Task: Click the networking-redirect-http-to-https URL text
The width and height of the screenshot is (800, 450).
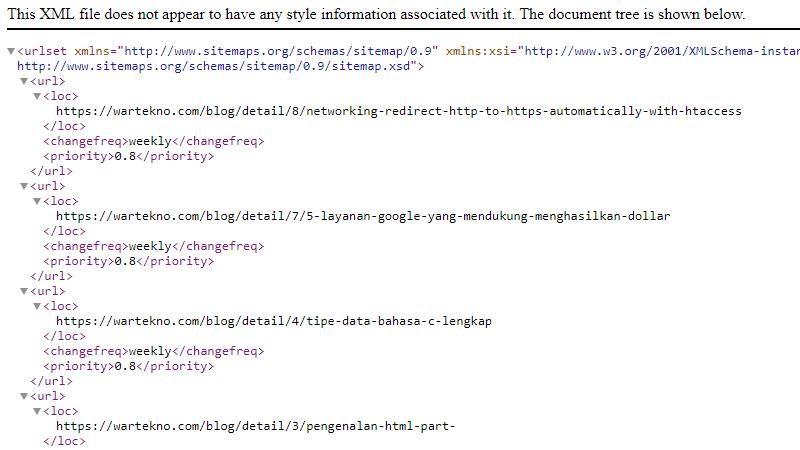Action: click(x=398, y=111)
